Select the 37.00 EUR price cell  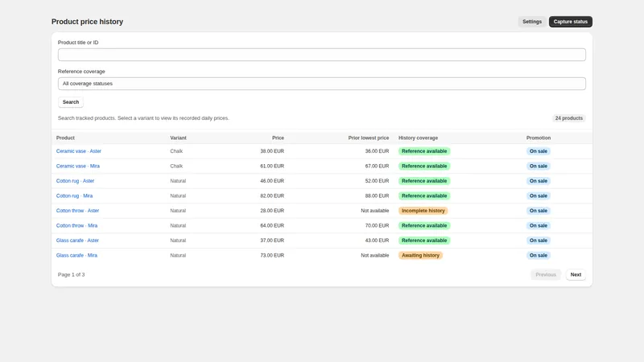tap(272, 241)
